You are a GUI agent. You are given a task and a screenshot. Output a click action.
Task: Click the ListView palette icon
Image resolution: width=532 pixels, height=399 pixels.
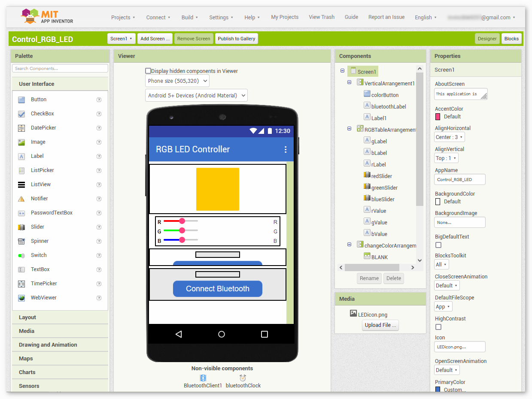click(x=21, y=184)
